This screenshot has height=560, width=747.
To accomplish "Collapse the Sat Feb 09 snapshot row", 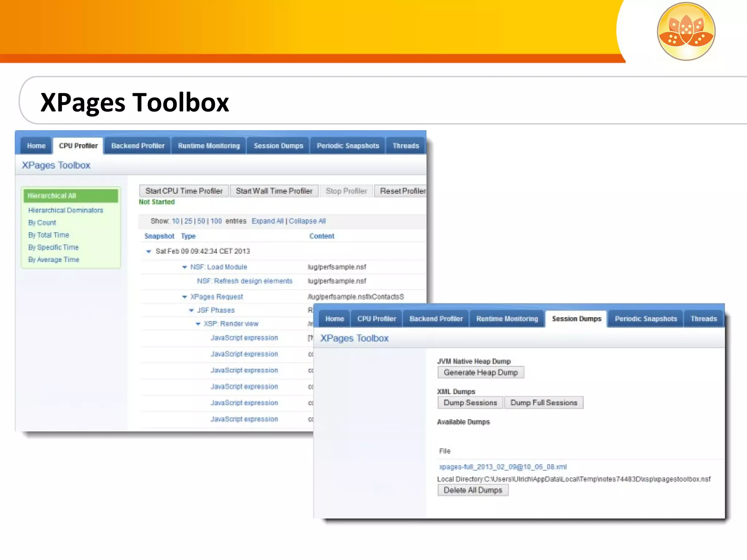I will 148,252.
